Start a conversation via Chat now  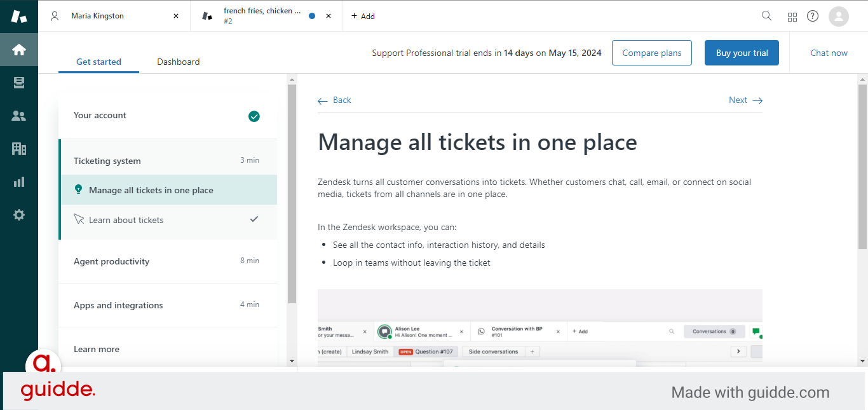tap(829, 53)
